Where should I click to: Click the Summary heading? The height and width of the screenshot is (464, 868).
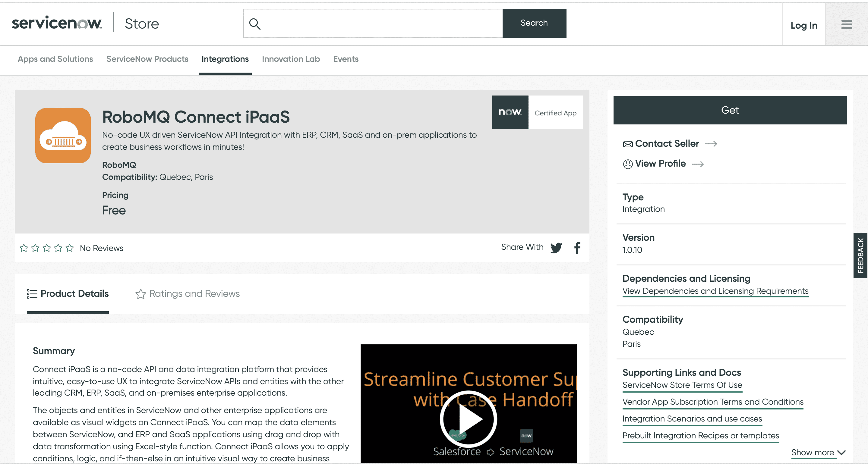54,351
